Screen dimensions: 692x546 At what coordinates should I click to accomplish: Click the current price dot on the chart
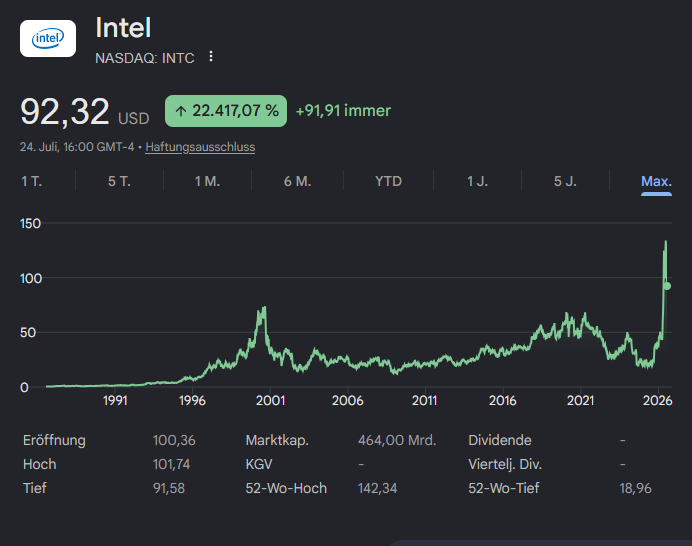[667, 286]
